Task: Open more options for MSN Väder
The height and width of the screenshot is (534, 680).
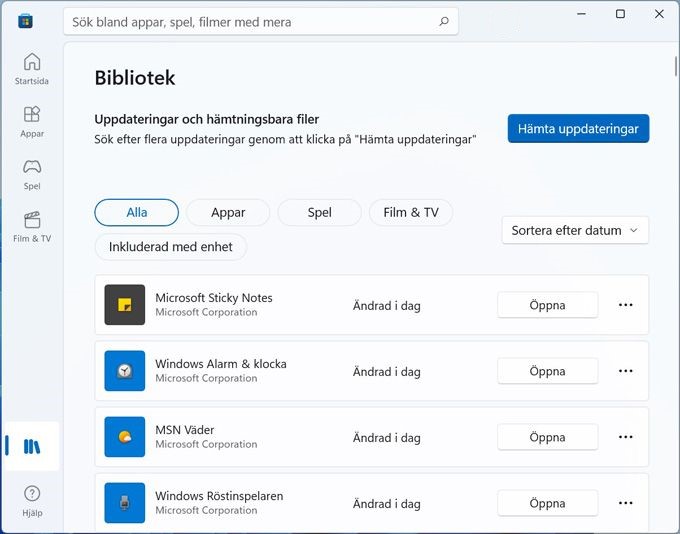Action: point(625,437)
